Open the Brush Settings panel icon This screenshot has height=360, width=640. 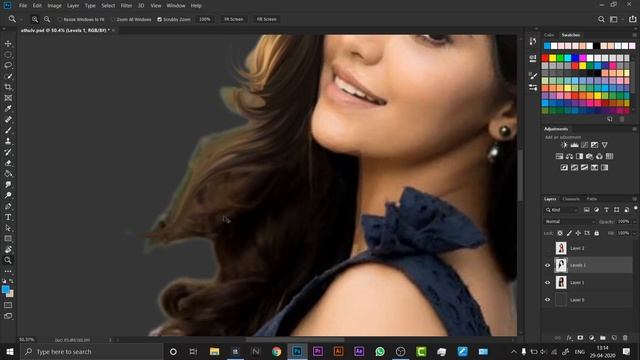tap(533, 76)
